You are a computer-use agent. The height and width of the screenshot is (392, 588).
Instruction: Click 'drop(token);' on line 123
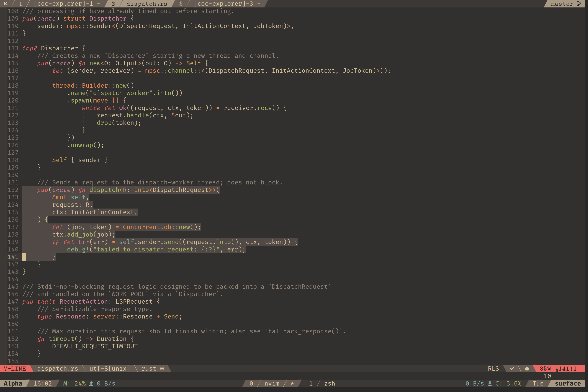pyautogui.click(x=119, y=123)
